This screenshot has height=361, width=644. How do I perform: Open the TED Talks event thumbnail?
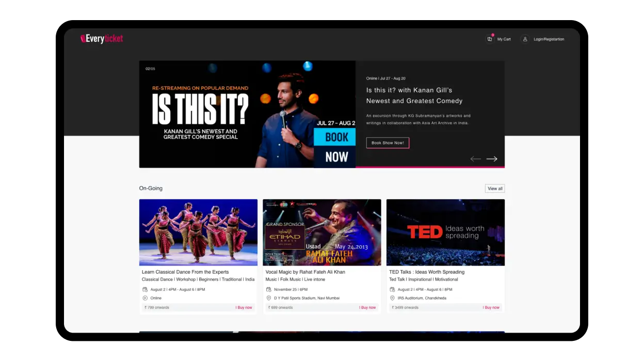[x=445, y=232]
